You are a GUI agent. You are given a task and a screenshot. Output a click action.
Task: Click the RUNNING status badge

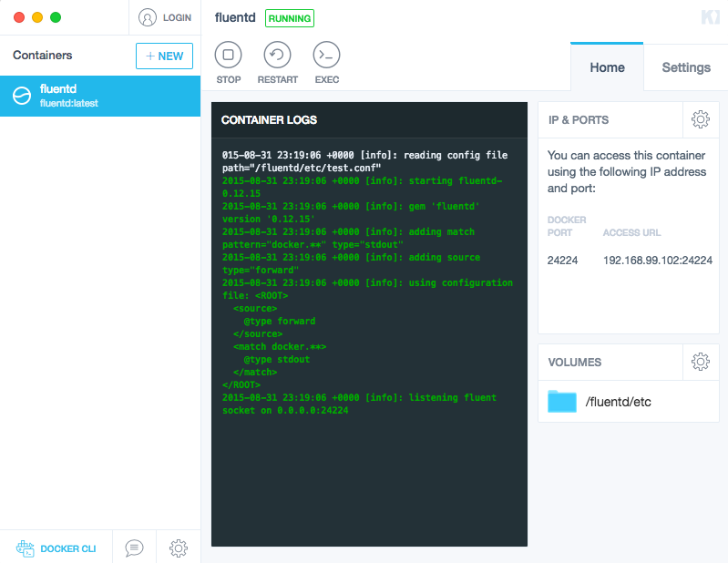click(290, 18)
